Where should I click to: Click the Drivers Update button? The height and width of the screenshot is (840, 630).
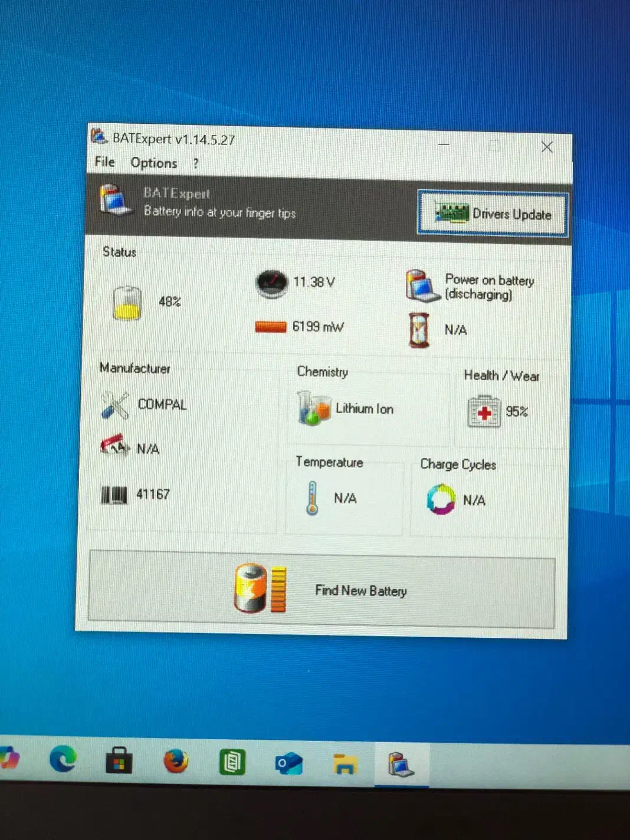[493, 213]
